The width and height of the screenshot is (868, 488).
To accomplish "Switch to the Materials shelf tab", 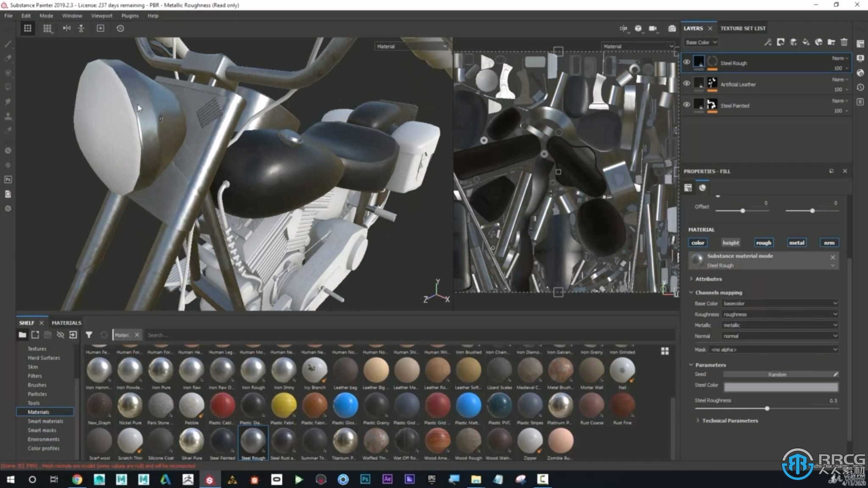I will pyautogui.click(x=67, y=323).
